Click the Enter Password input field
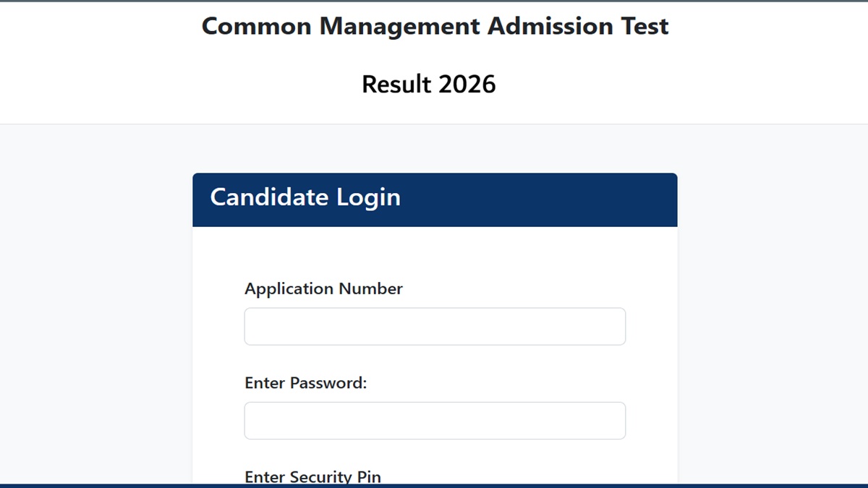This screenshot has height=488, width=868. point(434,420)
